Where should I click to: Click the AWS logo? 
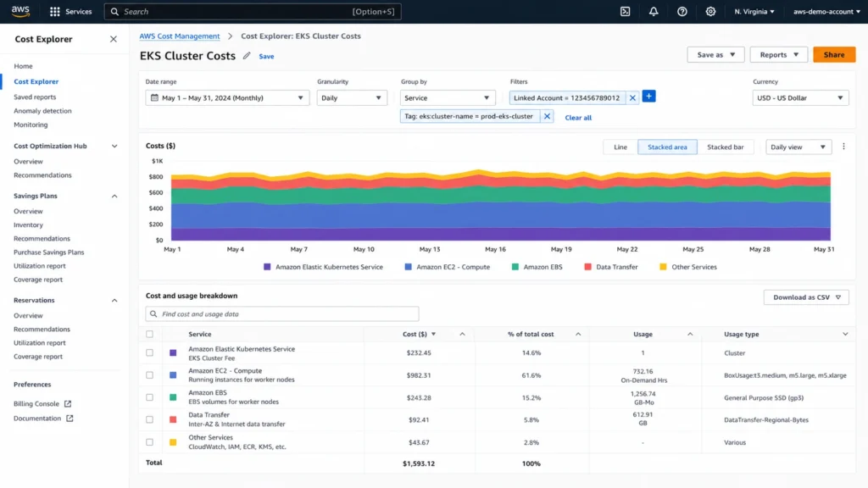click(20, 12)
